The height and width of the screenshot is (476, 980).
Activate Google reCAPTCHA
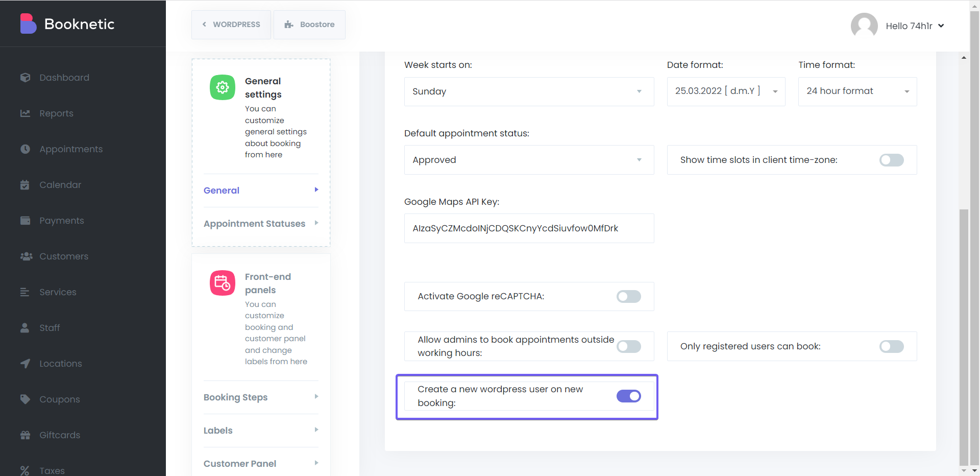click(628, 296)
